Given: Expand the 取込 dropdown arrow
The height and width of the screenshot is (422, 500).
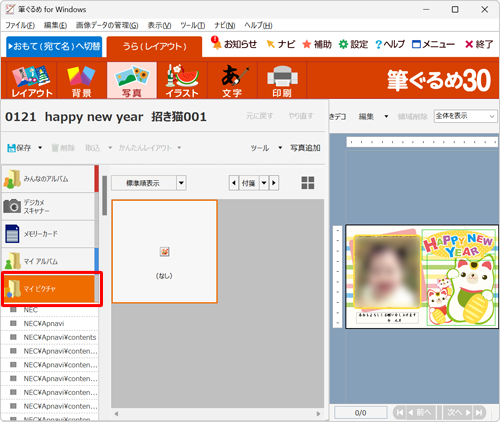Looking at the screenshot, I should (x=110, y=148).
